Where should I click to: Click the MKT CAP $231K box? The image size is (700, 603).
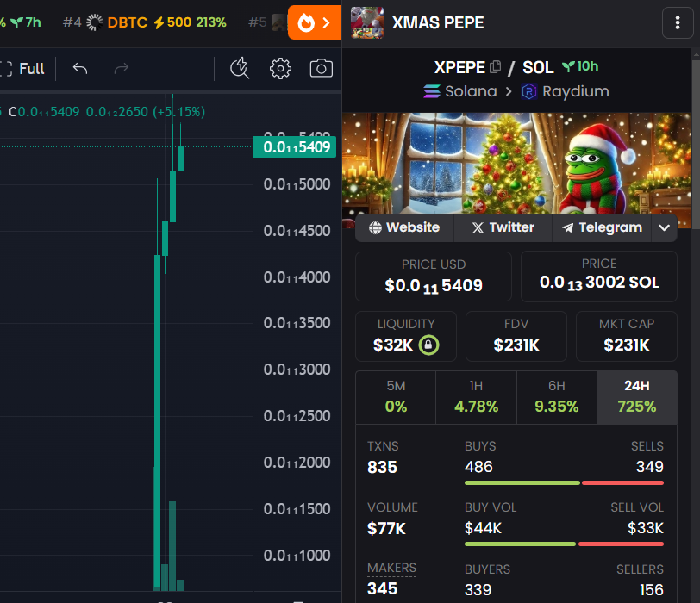(627, 336)
